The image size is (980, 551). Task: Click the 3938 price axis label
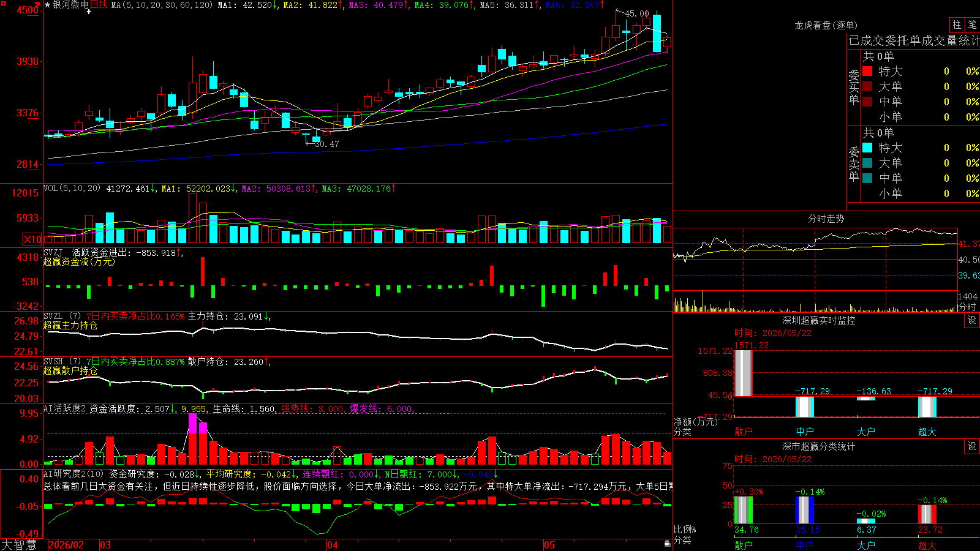point(28,61)
